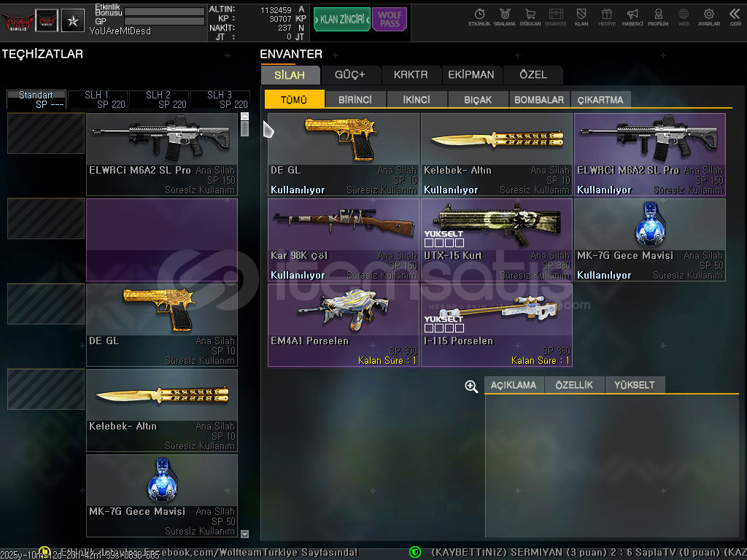The width and height of the screenshot is (747, 560).
Task: Click equipped MK-7G Gece Mavisi in Teçhizatlar
Action: tap(162, 496)
